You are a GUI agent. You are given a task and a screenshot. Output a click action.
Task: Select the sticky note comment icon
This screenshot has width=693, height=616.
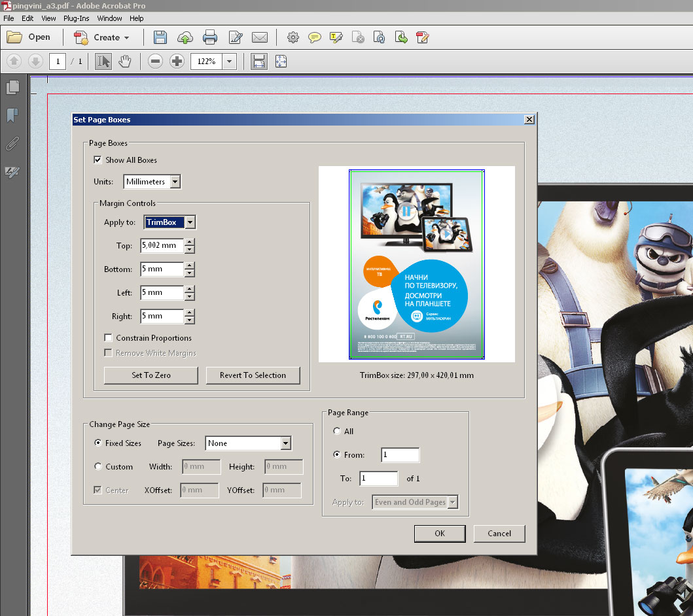coord(314,37)
